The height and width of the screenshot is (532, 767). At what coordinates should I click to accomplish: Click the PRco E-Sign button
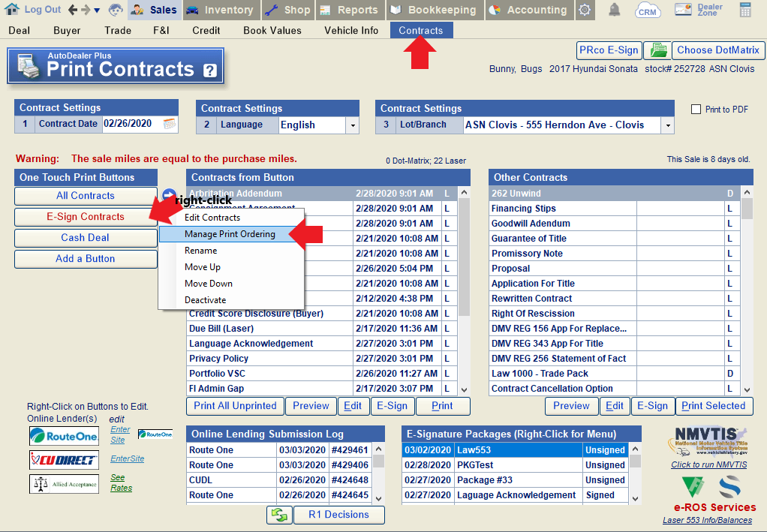609,50
